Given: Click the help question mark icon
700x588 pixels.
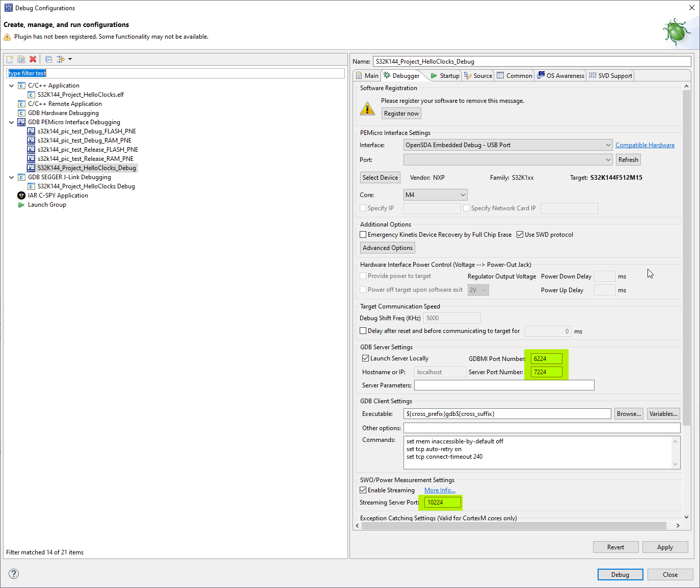Looking at the screenshot, I should (x=14, y=574).
